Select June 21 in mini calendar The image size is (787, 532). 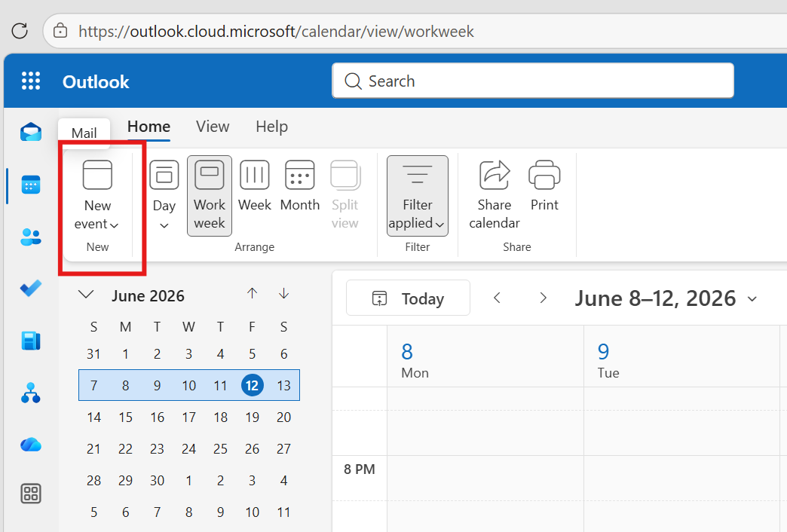tap(93, 448)
